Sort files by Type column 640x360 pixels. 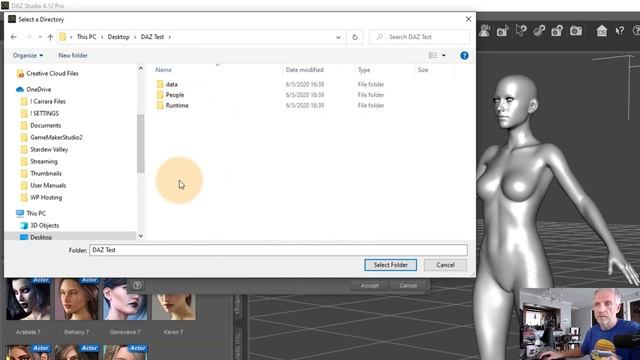pyautogui.click(x=364, y=70)
